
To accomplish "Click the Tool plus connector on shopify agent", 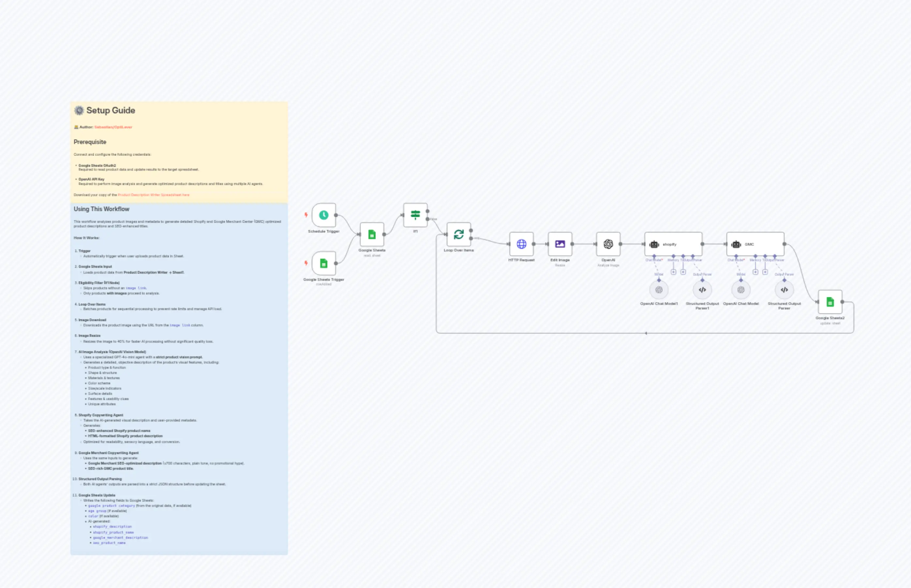I will click(x=684, y=273).
